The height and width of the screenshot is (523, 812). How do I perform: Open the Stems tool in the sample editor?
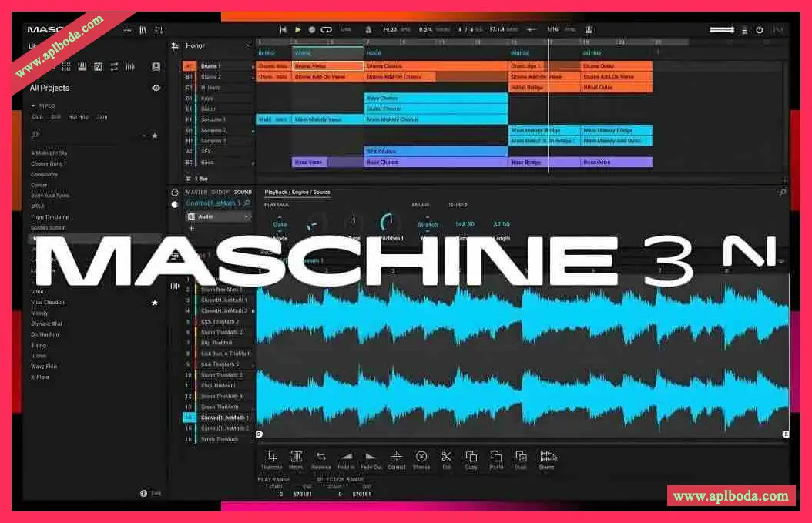[x=547, y=456]
